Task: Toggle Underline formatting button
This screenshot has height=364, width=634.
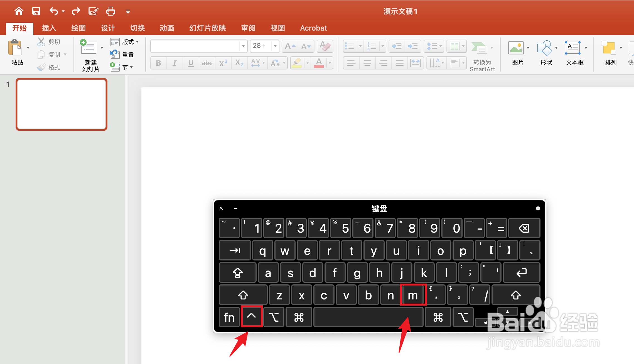Action: tap(191, 63)
